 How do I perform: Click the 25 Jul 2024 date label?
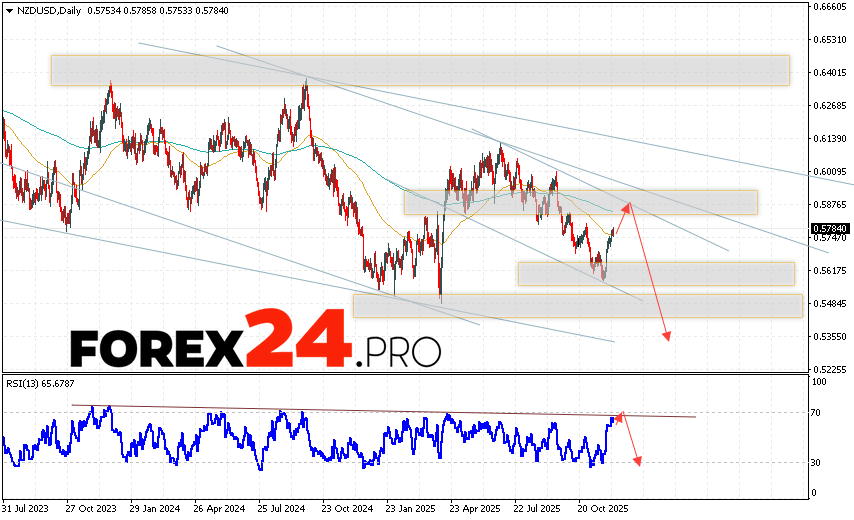(279, 507)
